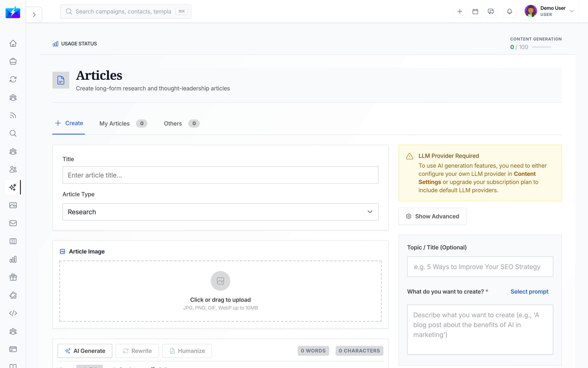Viewport: 588px width, 368px height.
Task: Focus the search campaigns input field
Action: pos(126,11)
